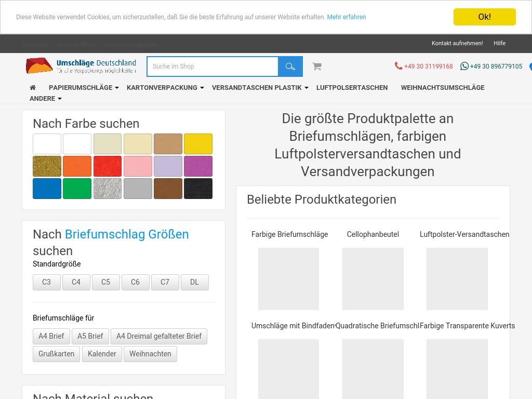Focus the Suche im Shop field
This screenshot has width=532, height=399.
tap(213, 66)
